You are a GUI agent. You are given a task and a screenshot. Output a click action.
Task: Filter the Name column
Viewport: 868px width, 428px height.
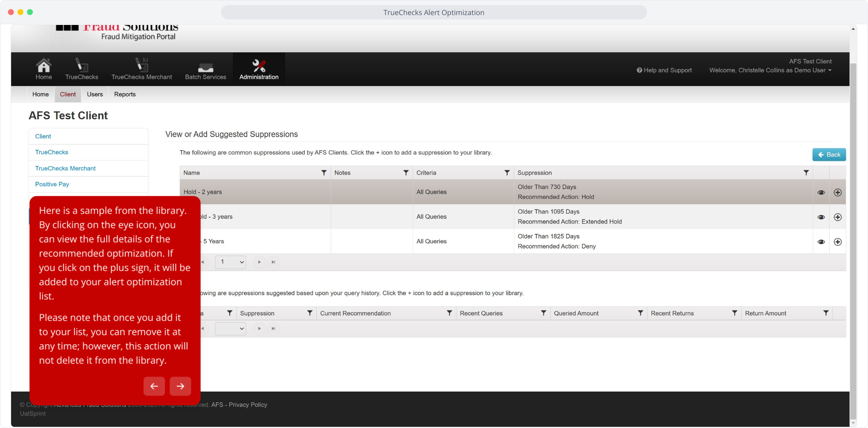coord(324,173)
